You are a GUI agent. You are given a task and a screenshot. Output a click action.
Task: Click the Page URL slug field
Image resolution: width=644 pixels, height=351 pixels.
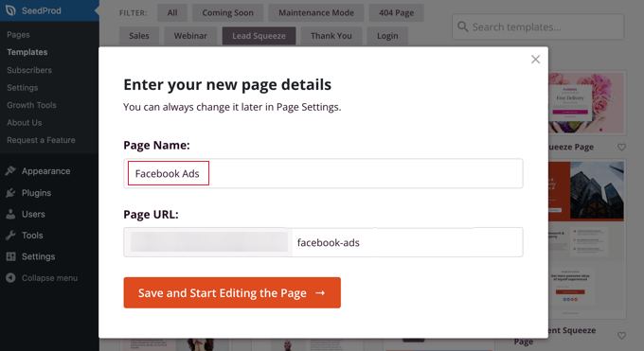(407, 242)
